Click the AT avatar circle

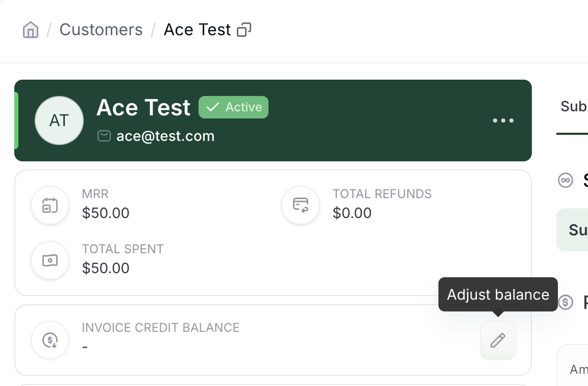pos(59,120)
